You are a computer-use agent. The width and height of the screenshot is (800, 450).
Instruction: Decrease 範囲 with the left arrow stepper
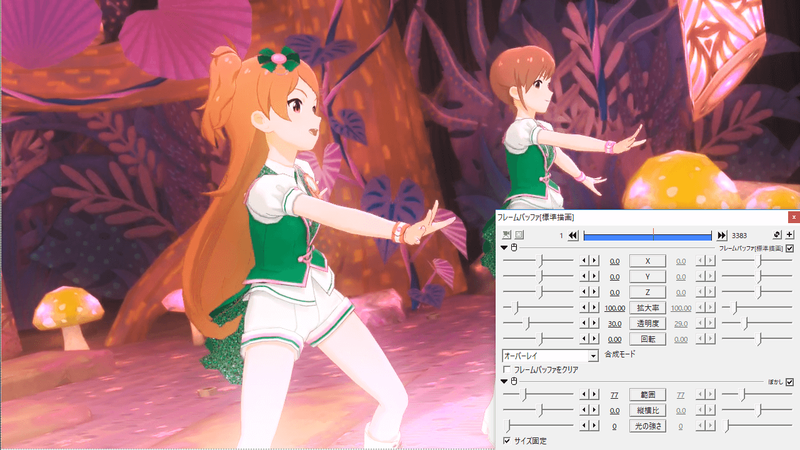point(584,394)
